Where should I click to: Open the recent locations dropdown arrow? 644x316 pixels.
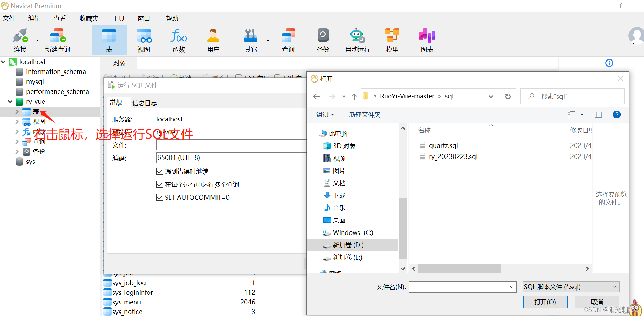tap(344, 96)
